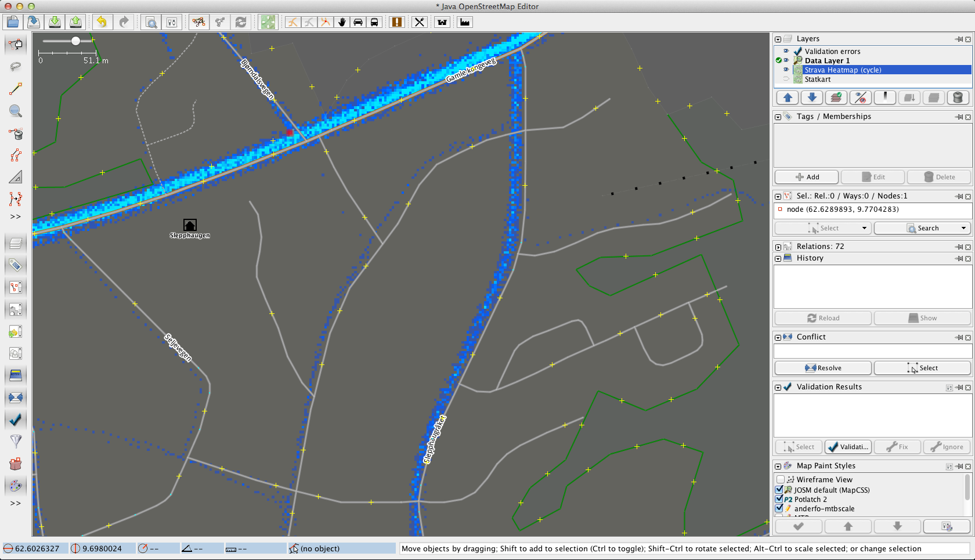
Task: Open the Search button dropdown arrow
Action: click(963, 228)
